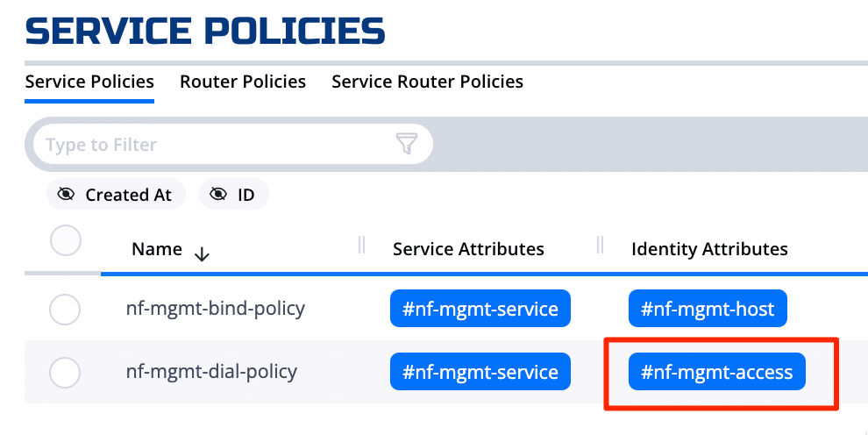Open the nf-mgmt-bind-policy entry
This screenshot has width=868, height=435.
pos(216,309)
